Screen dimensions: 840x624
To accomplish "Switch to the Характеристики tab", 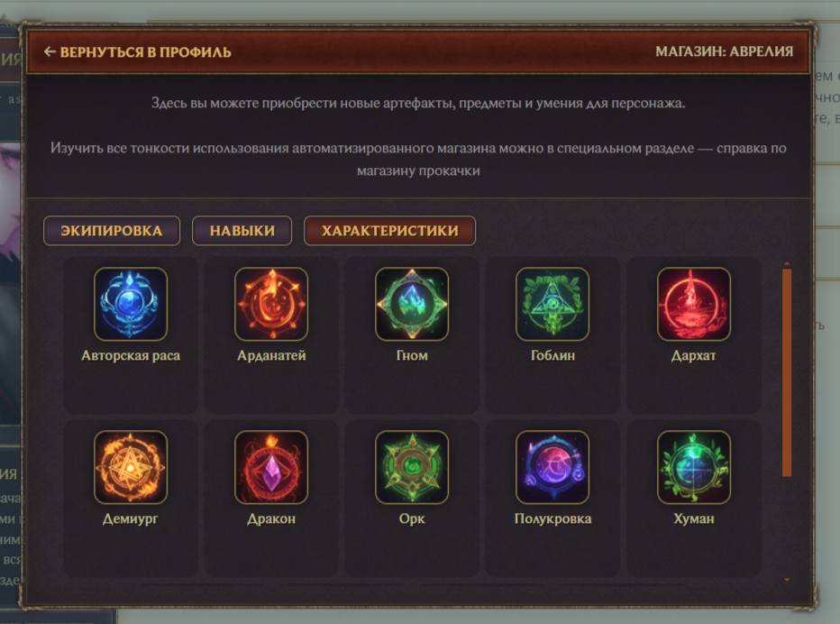I will click(x=389, y=231).
